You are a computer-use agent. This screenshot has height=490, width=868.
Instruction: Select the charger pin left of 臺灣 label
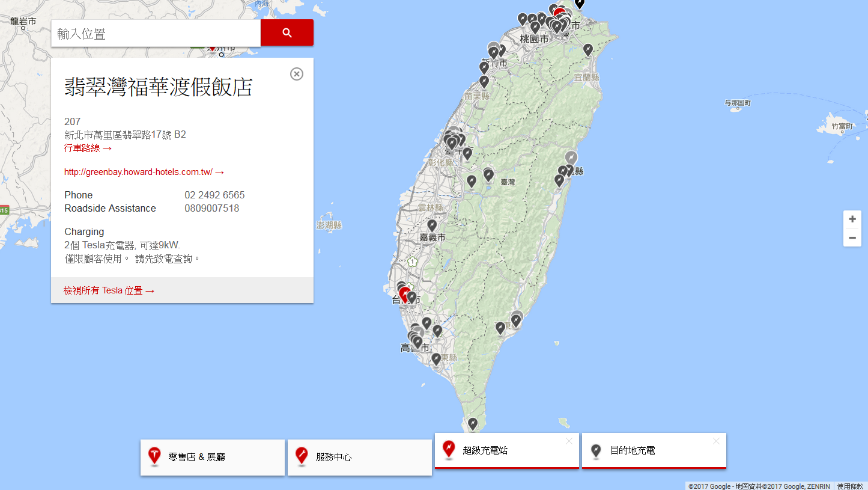488,175
